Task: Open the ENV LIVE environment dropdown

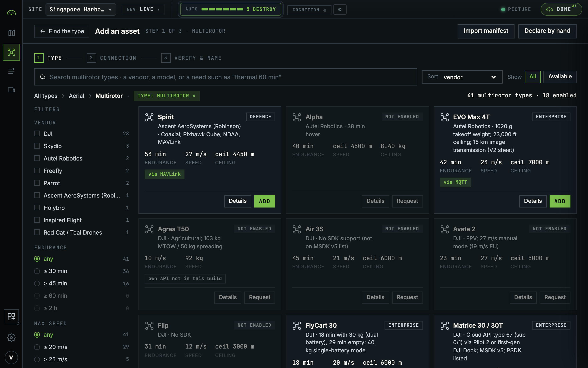Action: tap(143, 9)
